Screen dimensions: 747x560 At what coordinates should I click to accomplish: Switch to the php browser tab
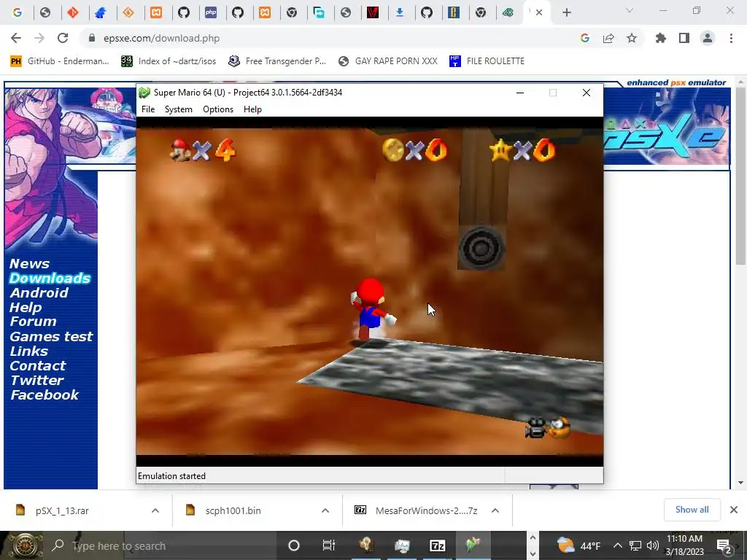point(211,12)
